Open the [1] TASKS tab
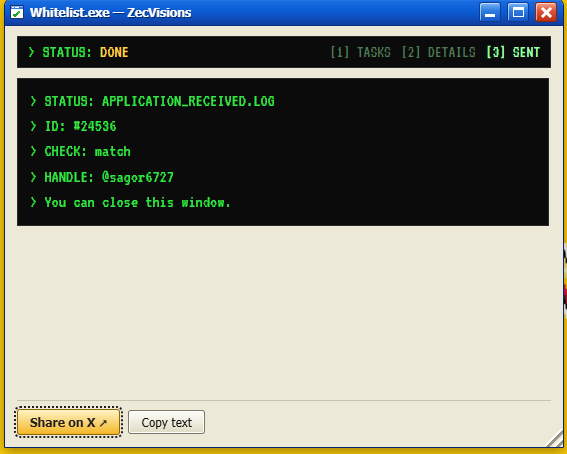The image size is (567, 454). pos(361,52)
